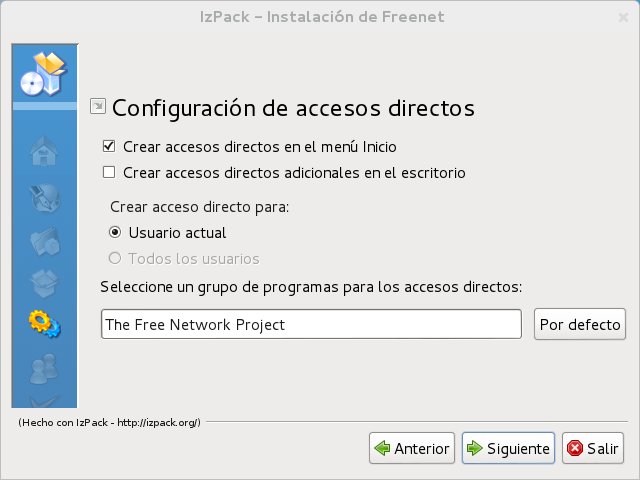
Task: Select the Usuario actual radio option
Action: pyautogui.click(x=116, y=233)
